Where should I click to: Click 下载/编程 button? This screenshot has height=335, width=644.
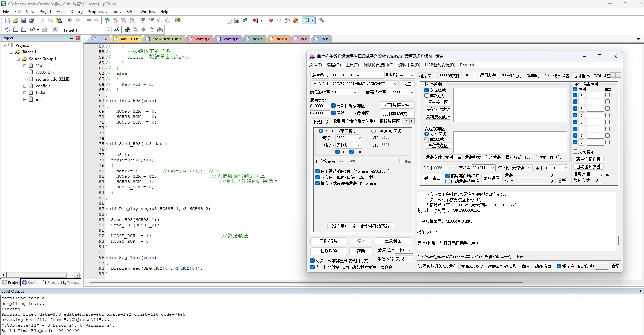tap(329, 241)
